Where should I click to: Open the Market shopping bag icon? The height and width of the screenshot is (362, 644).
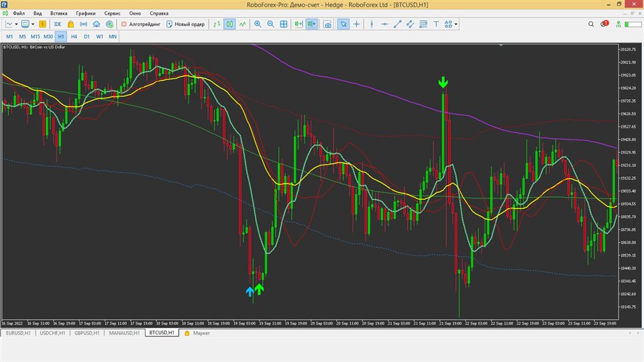click(x=70, y=24)
